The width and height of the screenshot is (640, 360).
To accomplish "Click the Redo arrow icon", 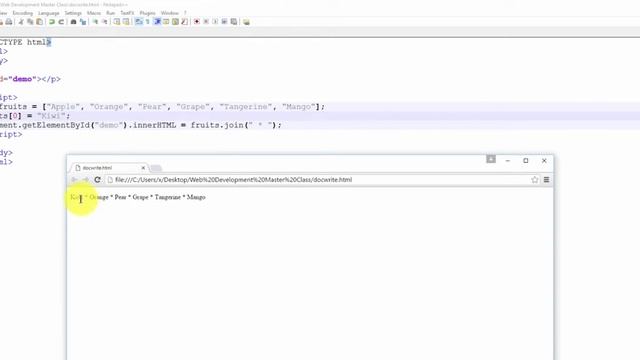I will click(x=61, y=22).
